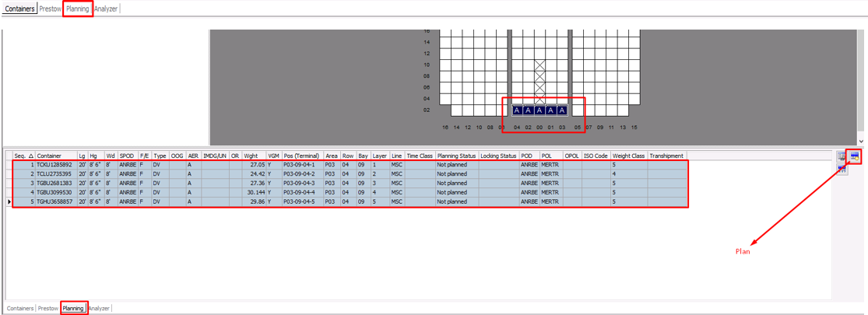Image resolution: width=868 pixels, height=315 pixels.
Task: Select container TCKU1285892 cell
Action: tap(56, 165)
